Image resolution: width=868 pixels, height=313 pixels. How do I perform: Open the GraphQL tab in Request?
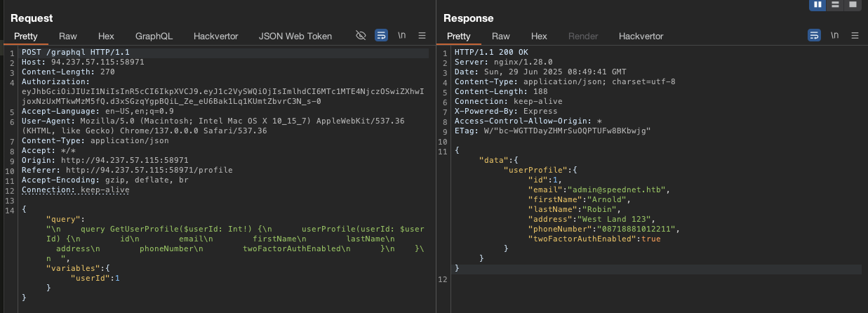pyautogui.click(x=154, y=36)
